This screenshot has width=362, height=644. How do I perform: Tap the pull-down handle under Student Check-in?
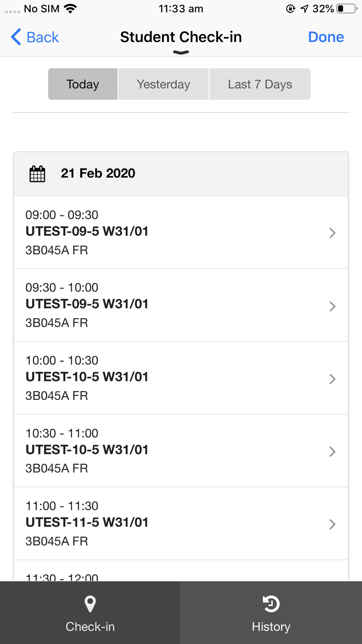pos(181,53)
